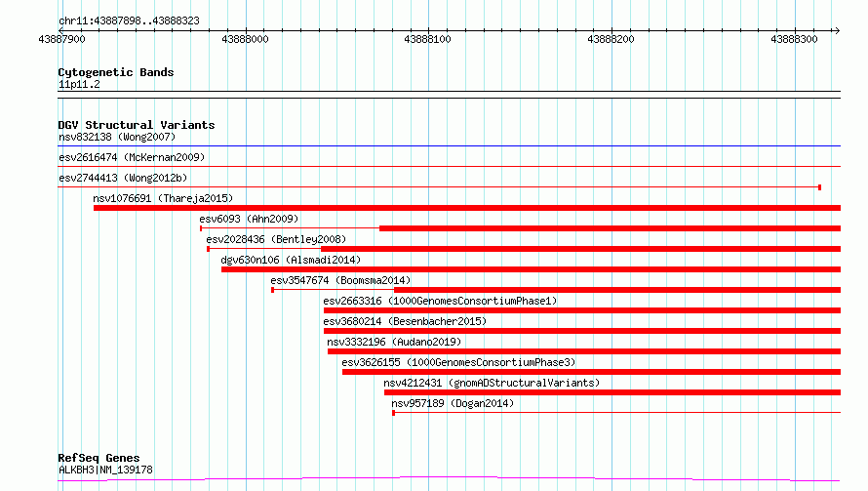Screen dimensions: 868x491
Task: Click the Cytogenetic Bands track title
Action: click(116, 72)
